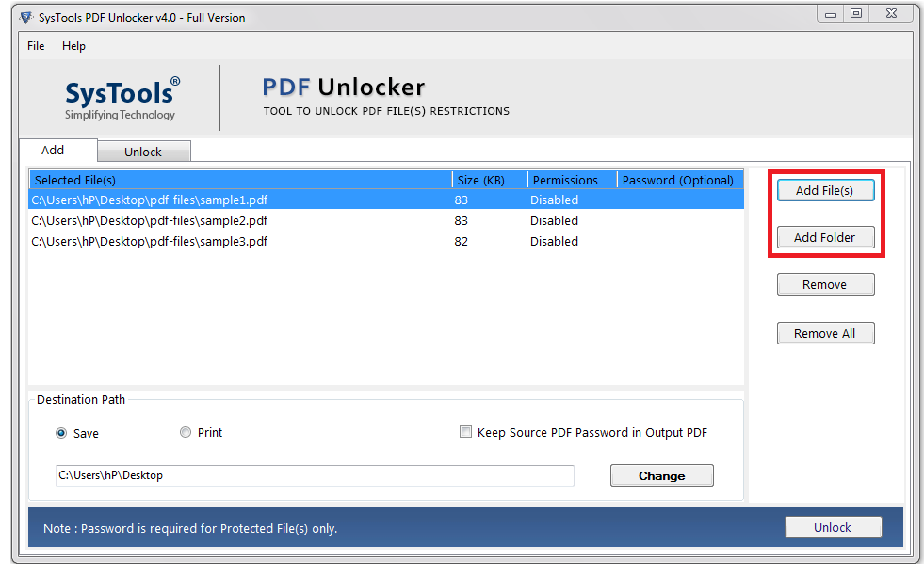
Task: Enable Keep Source PDF Password checkbox
Action: tap(465, 432)
